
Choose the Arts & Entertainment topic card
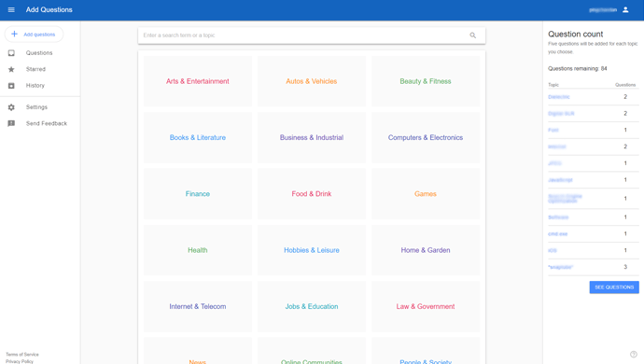pos(198,81)
